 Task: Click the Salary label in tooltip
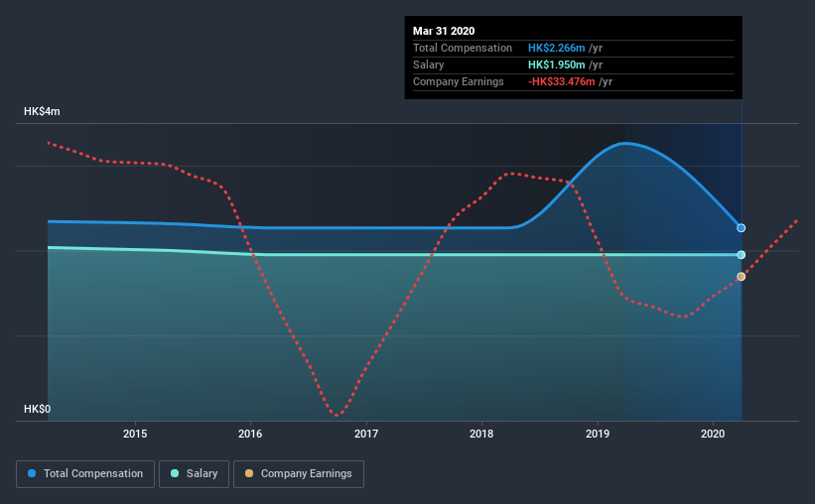[x=428, y=64]
